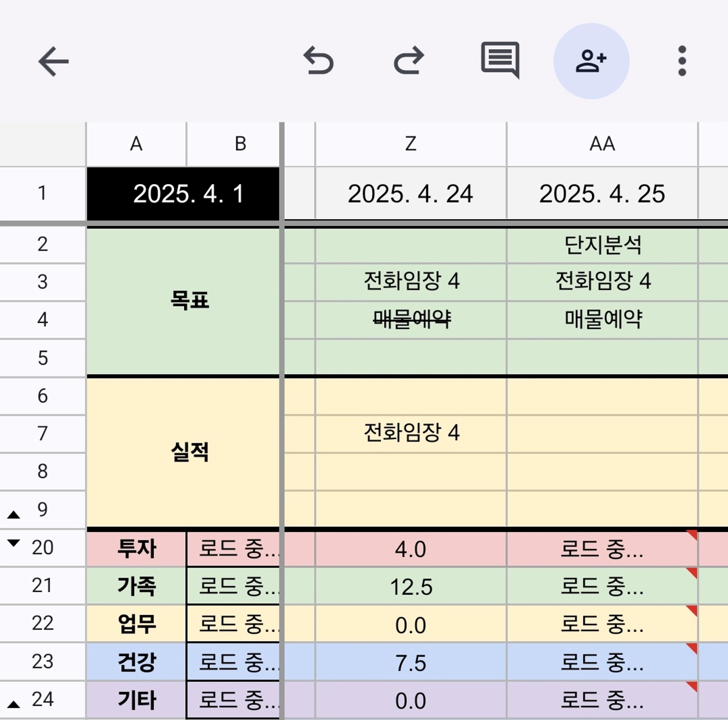This screenshot has height=720, width=728.
Task: Select the strikethrough 매물예약 cell
Action: point(411,320)
